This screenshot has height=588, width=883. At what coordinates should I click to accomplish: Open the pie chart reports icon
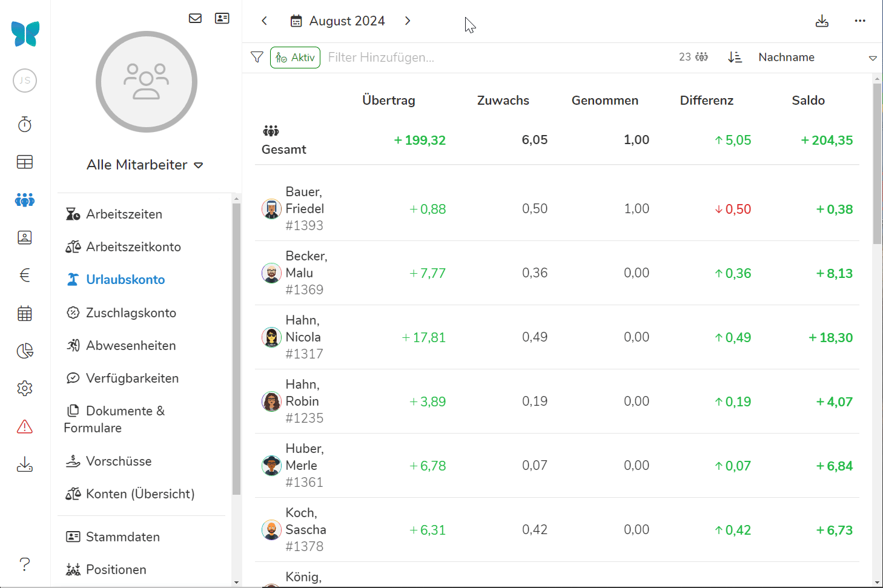tap(25, 351)
